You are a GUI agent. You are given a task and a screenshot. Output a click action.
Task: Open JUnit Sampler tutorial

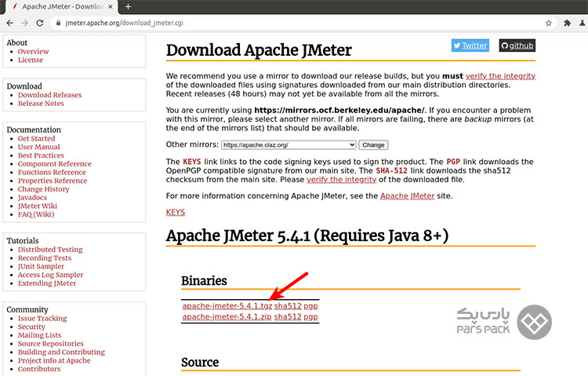(41, 266)
